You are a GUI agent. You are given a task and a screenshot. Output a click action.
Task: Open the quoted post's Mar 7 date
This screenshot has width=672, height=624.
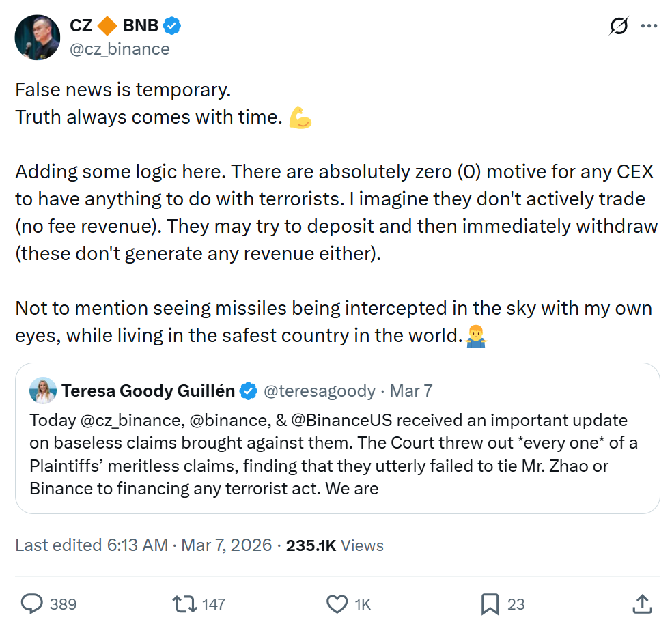[x=411, y=391]
